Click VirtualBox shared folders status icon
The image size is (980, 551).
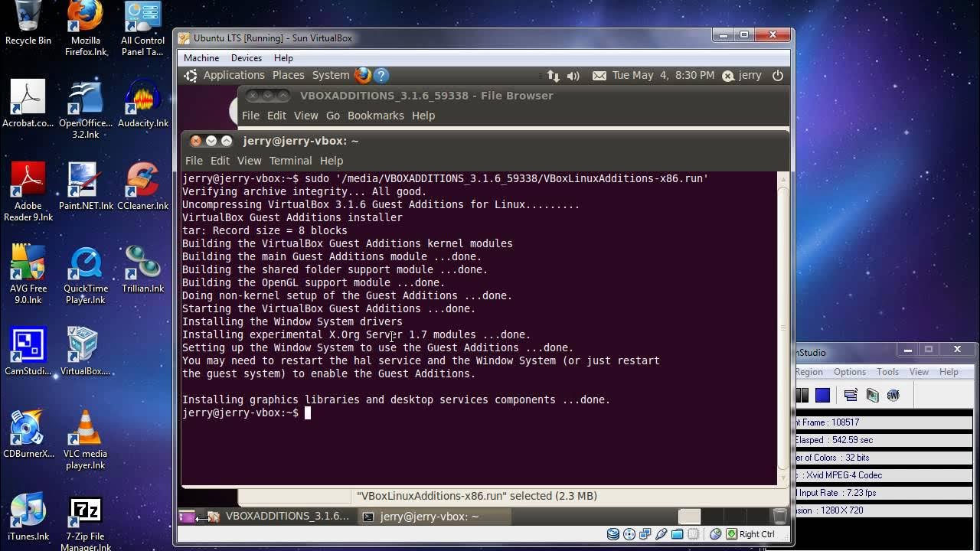pyautogui.click(x=678, y=534)
